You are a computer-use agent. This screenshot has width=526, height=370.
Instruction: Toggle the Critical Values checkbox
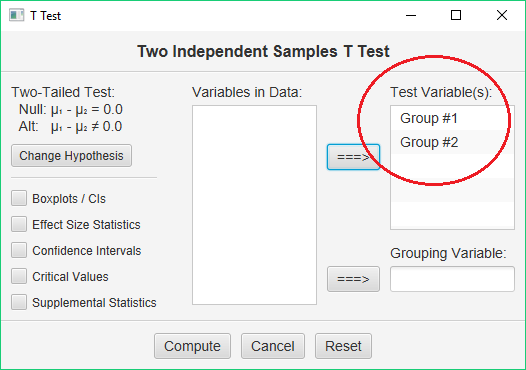19,276
